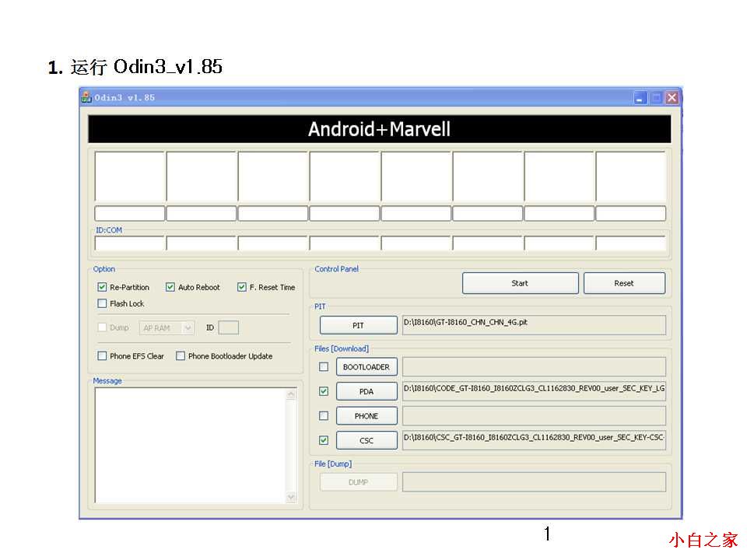Click the PHONE file path field
This screenshot has height=560, width=747.
coord(534,415)
